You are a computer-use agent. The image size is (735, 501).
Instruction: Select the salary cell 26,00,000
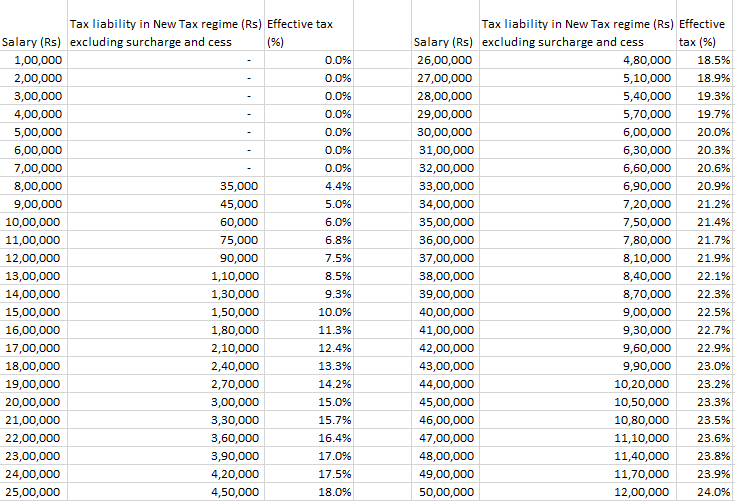coord(445,60)
